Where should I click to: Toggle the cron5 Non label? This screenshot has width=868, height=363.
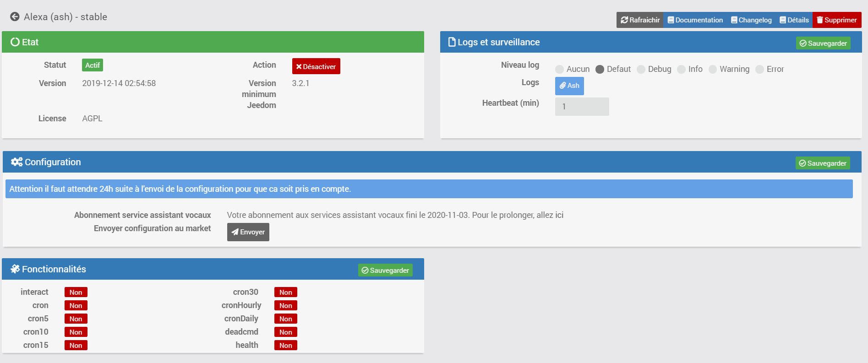(76, 319)
